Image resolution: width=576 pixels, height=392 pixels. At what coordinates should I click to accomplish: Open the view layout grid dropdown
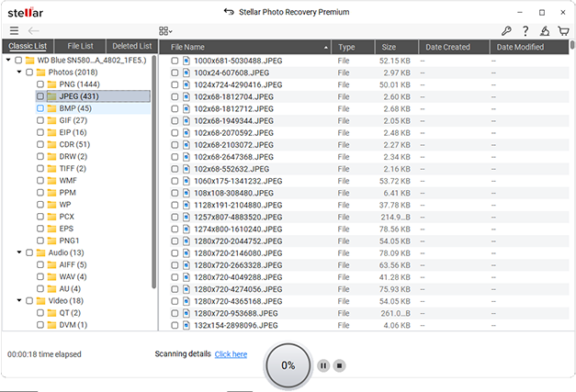point(165,31)
